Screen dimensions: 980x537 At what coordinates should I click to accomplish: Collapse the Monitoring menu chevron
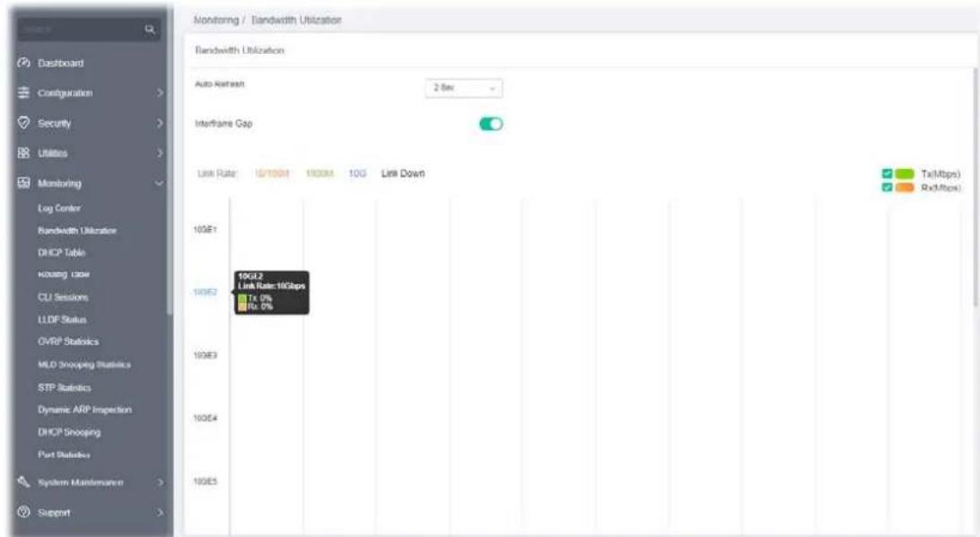[x=160, y=183]
